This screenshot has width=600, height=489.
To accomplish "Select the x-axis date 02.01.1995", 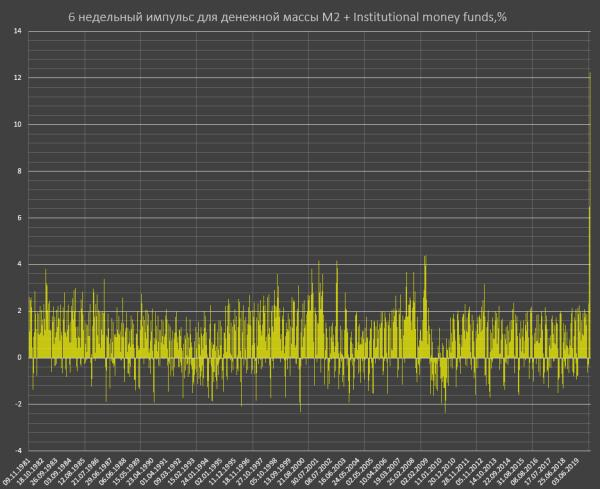I will (211, 471).
